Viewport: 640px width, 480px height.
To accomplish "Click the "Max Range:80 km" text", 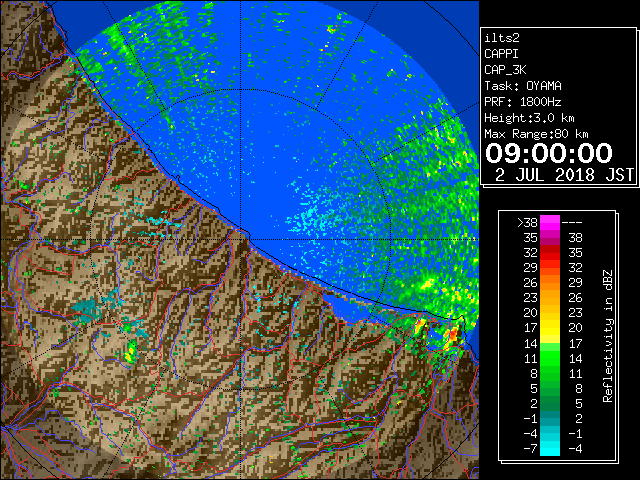I will pyautogui.click(x=536, y=134).
